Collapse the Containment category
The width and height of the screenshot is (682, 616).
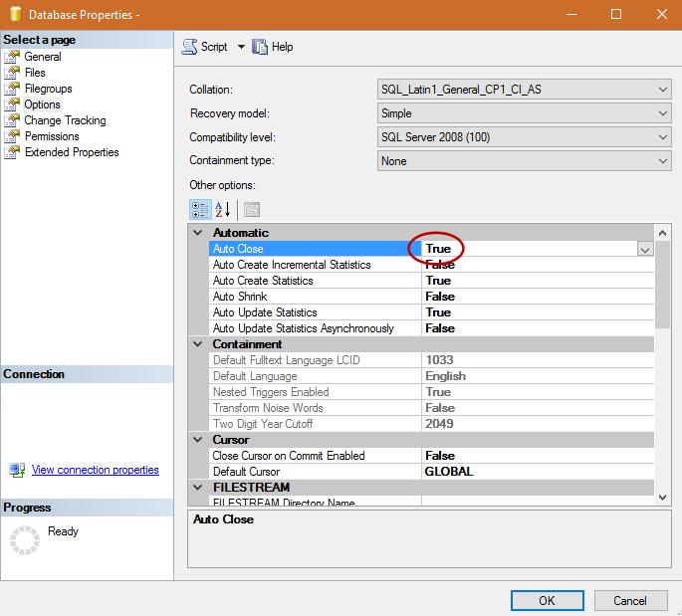point(198,344)
